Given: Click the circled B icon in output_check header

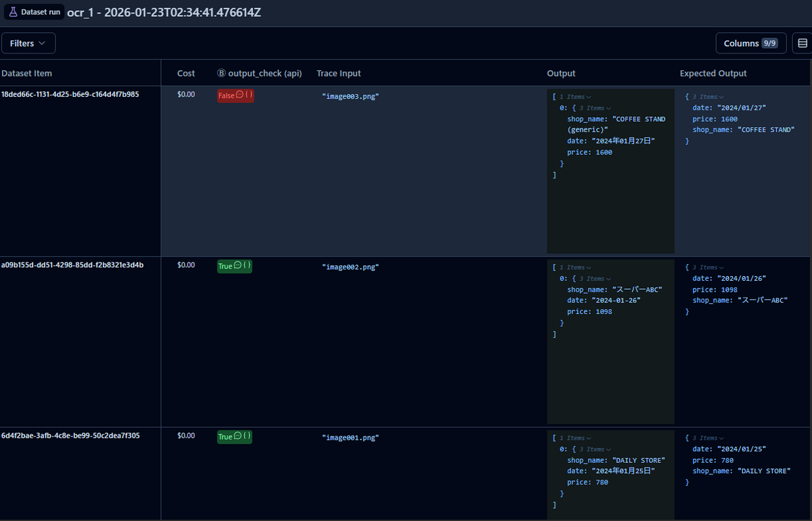Looking at the screenshot, I should [x=221, y=73].
